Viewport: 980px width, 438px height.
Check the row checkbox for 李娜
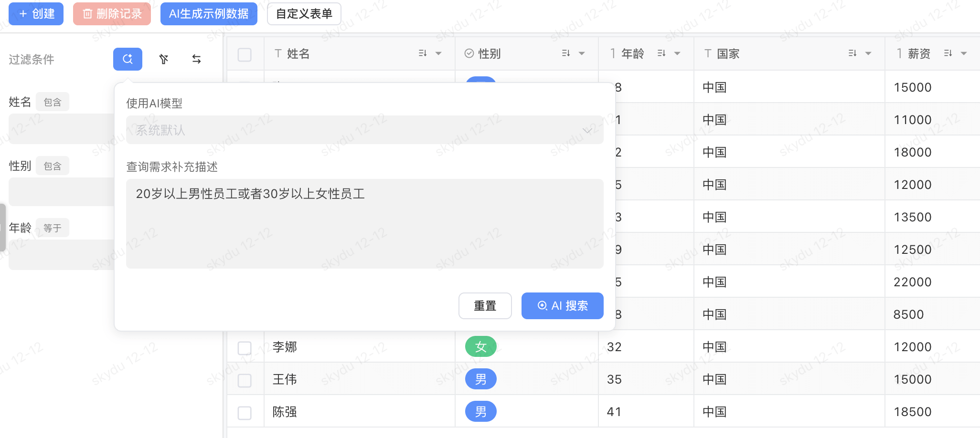pyautogui.click(x=245, y=348)
